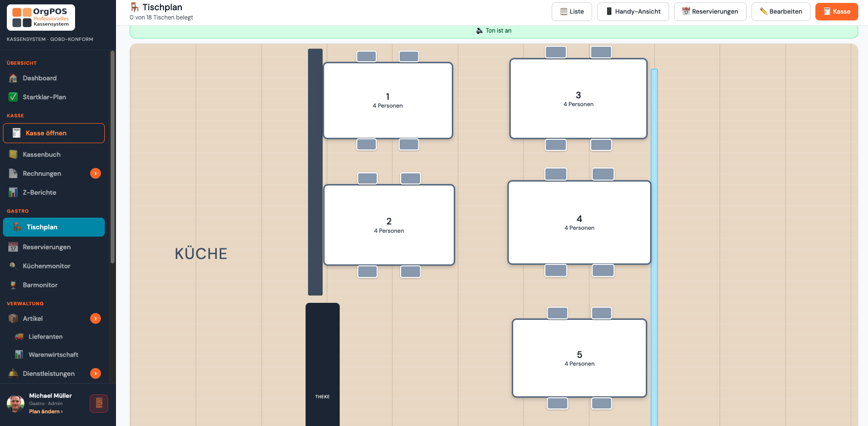Open the Tischplan menu item
Image resolution: width=868 pixels, height=426 pixels.
pyautogui.click(x=54, y=227)
